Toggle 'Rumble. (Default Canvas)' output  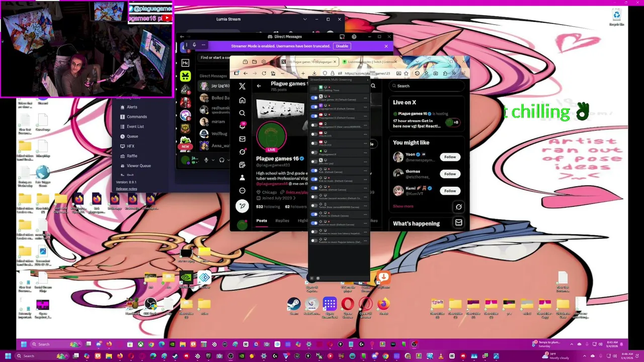coord(314,188)
